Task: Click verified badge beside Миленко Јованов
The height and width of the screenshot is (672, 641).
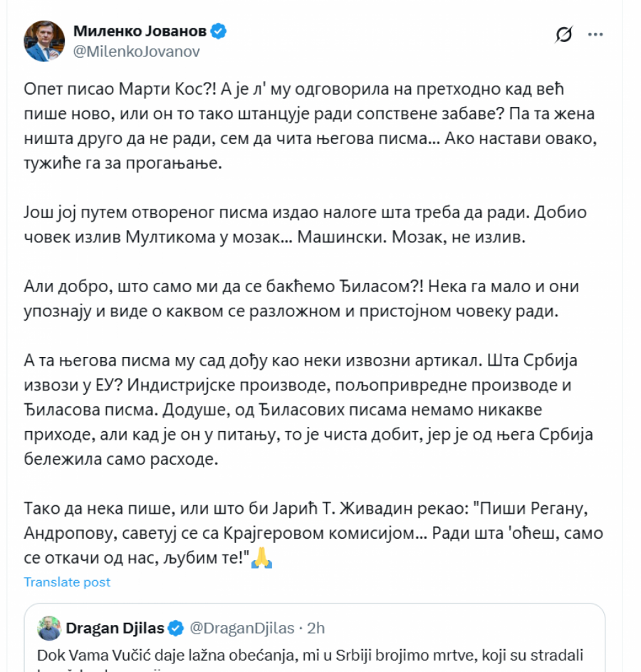Action: (219, 31)
